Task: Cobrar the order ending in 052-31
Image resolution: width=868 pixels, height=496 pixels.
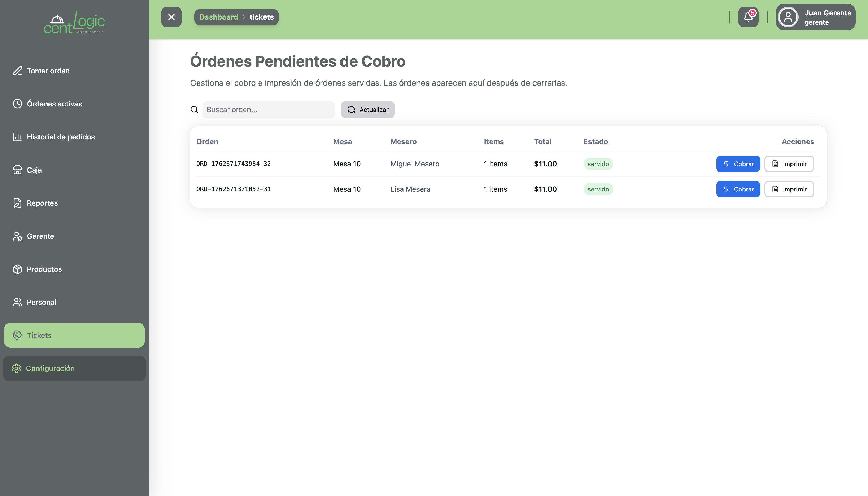Action: pos(738,189)
